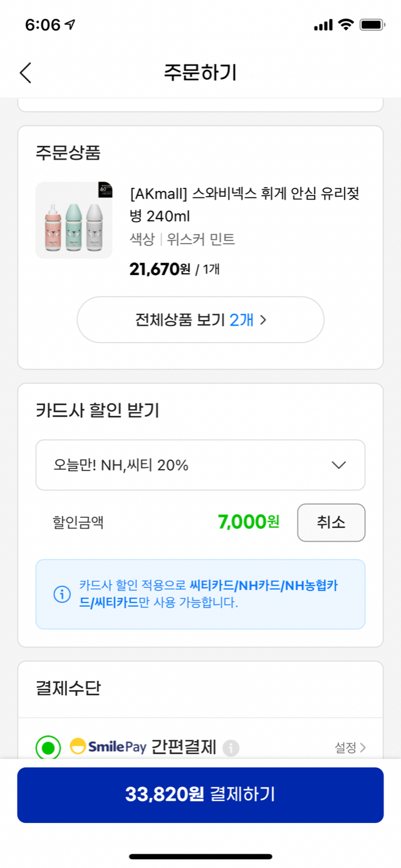The width and height of the screenshot is (401, 868).
Task: Tap the 주문하기 page title
Action: pos(200,73)
